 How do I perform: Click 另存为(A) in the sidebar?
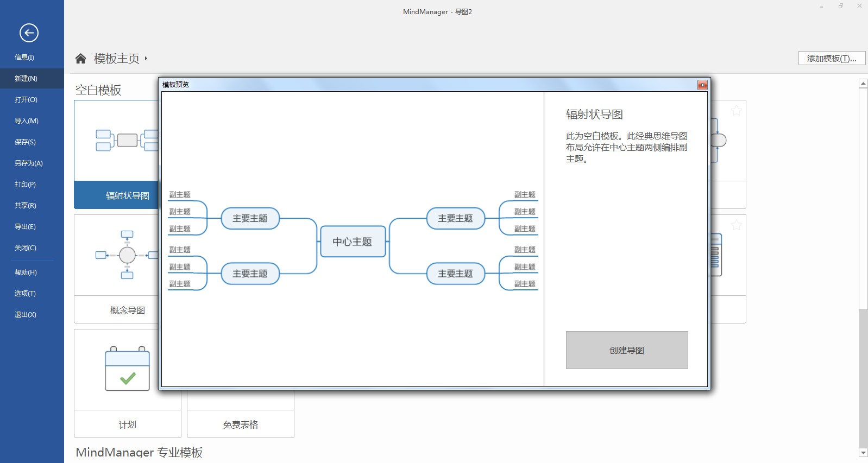tap(28, 163)
